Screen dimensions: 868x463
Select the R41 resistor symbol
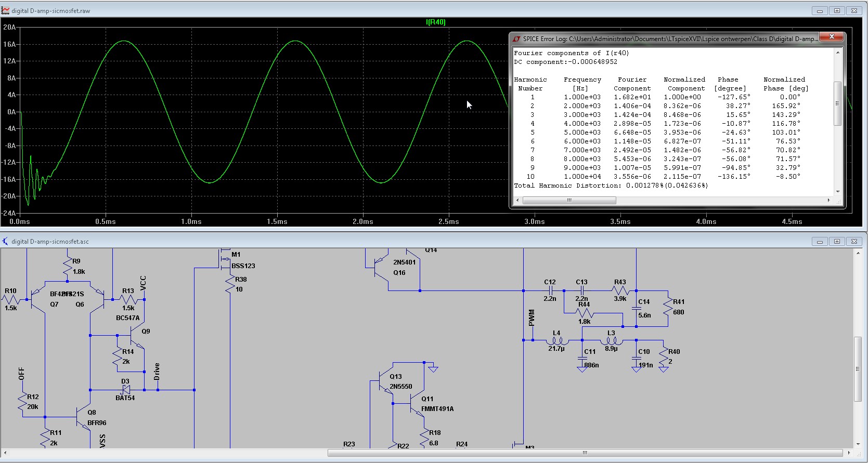coord(668,307)
